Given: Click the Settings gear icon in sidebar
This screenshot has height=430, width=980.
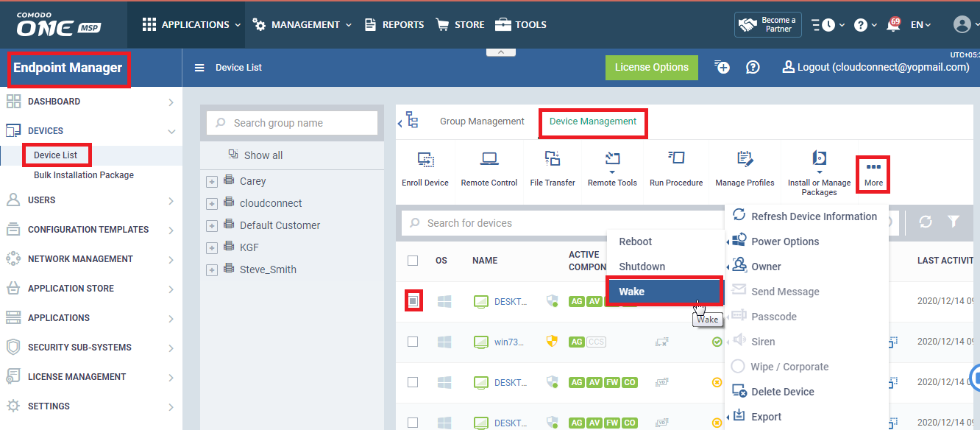Looking at the screenshot, I should pyautogui.click(x=13, y=406).
